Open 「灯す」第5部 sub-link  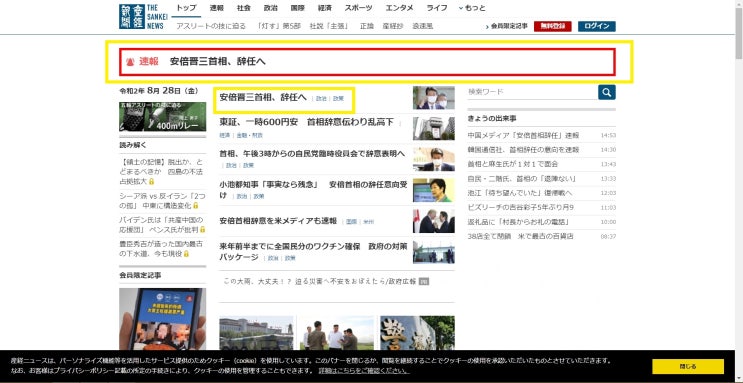pos(278,26)
